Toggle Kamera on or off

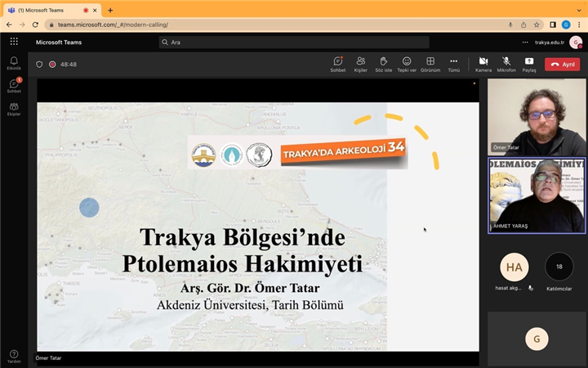tap(483, 65)
